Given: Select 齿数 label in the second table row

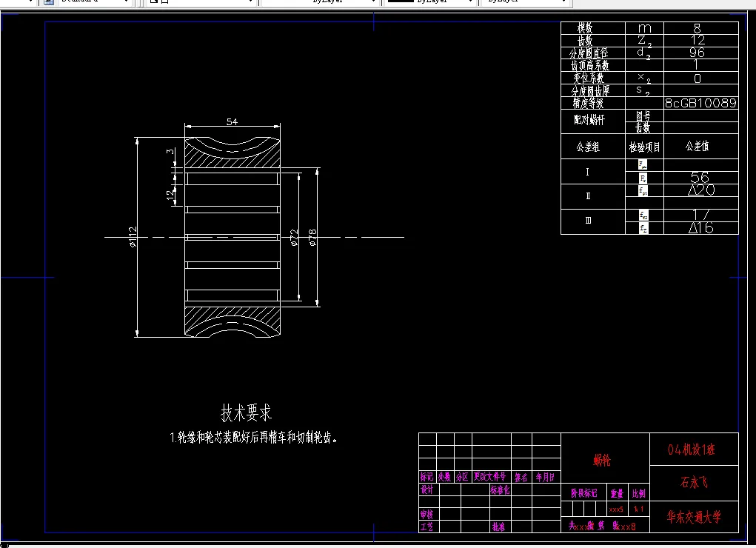Looking at the screenshot, I should pyautogui.click(x=585, y=41).
